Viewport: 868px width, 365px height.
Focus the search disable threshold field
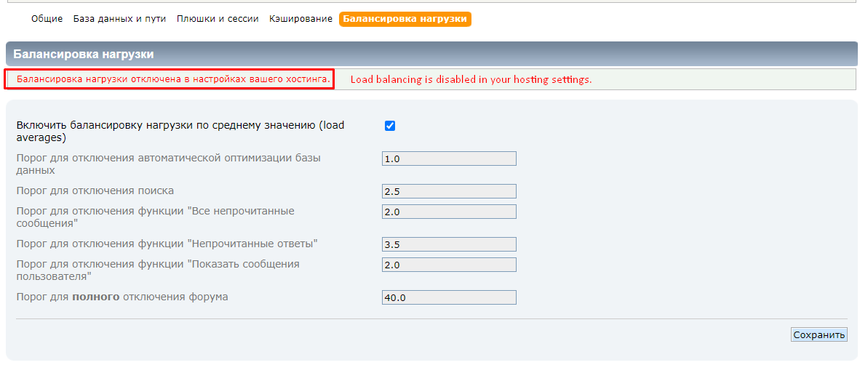(448, 191)
